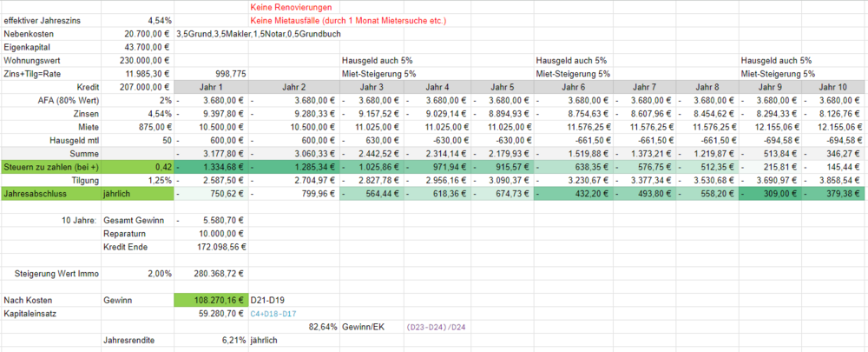
Task: Select the Zinsen rate cell 4,54%
Action: 161,114
